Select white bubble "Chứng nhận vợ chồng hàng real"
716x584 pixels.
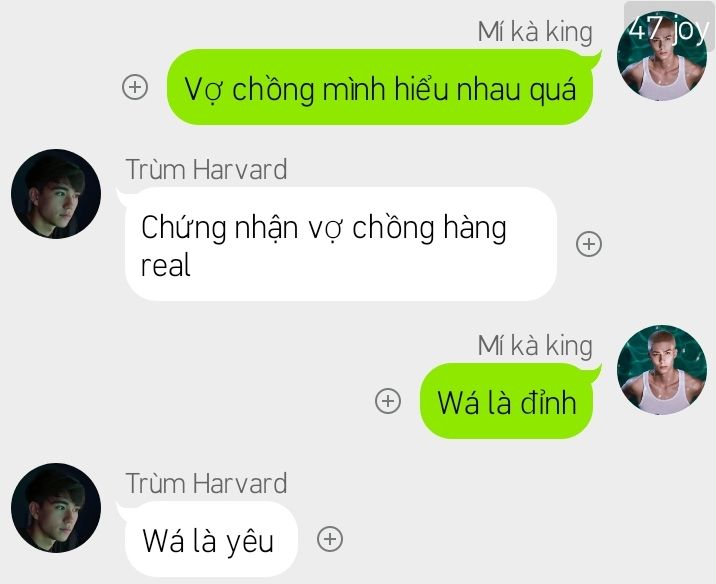(x=339, y=244)
